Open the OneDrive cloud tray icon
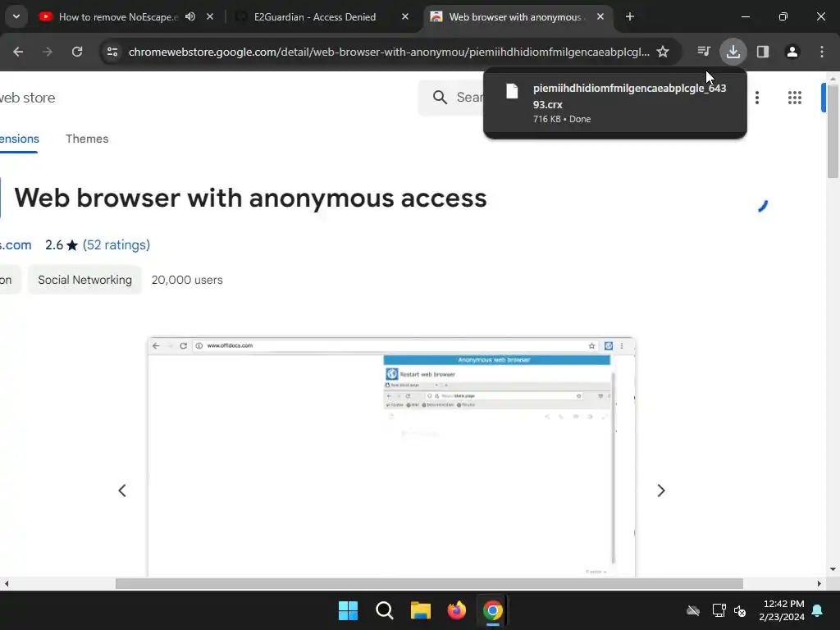Viewport: 840px width, 630px height. coord(693,610)
